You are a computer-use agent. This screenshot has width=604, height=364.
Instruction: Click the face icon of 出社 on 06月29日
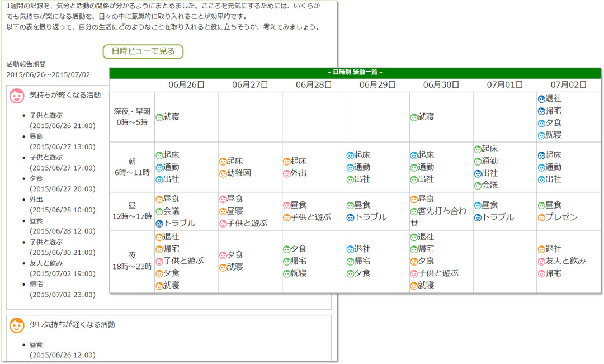point(350,179)
